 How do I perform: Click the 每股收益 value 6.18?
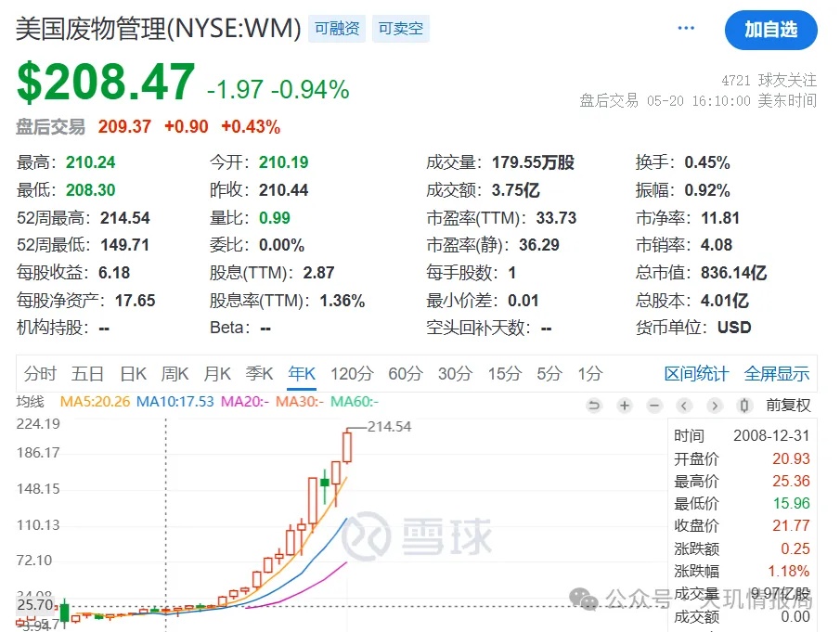pyautogui.click(x=114, y=273)
